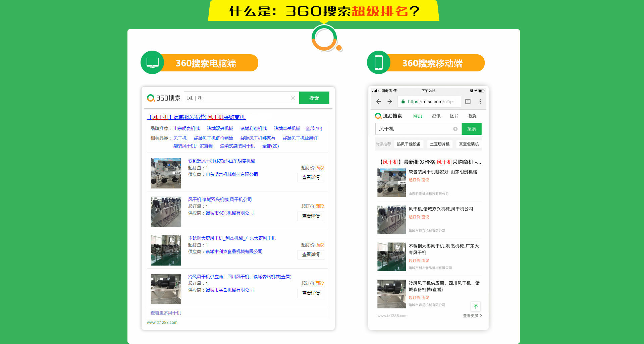
Task: Open mobile browser tab switcher icon
Action: (468, 102)
